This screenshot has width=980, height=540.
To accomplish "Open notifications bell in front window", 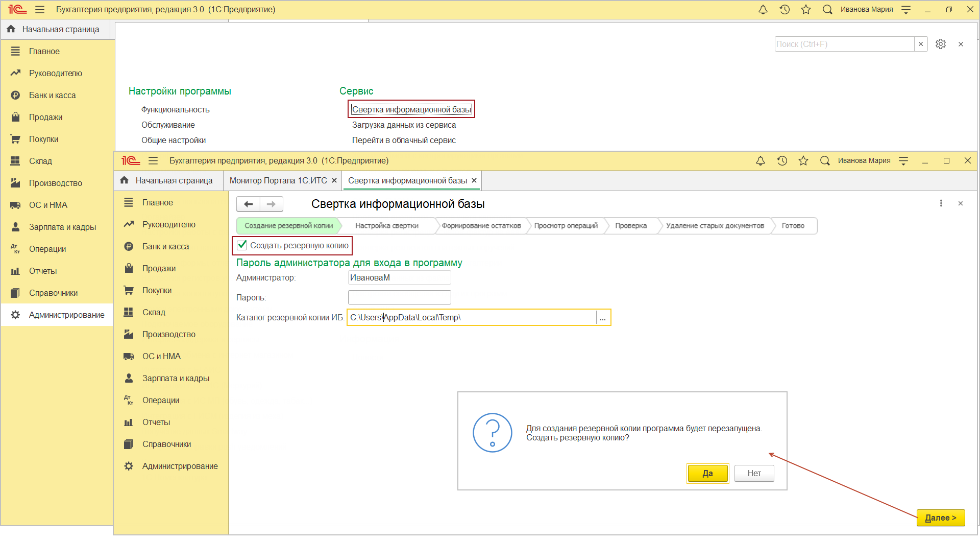I will [761, 161].
